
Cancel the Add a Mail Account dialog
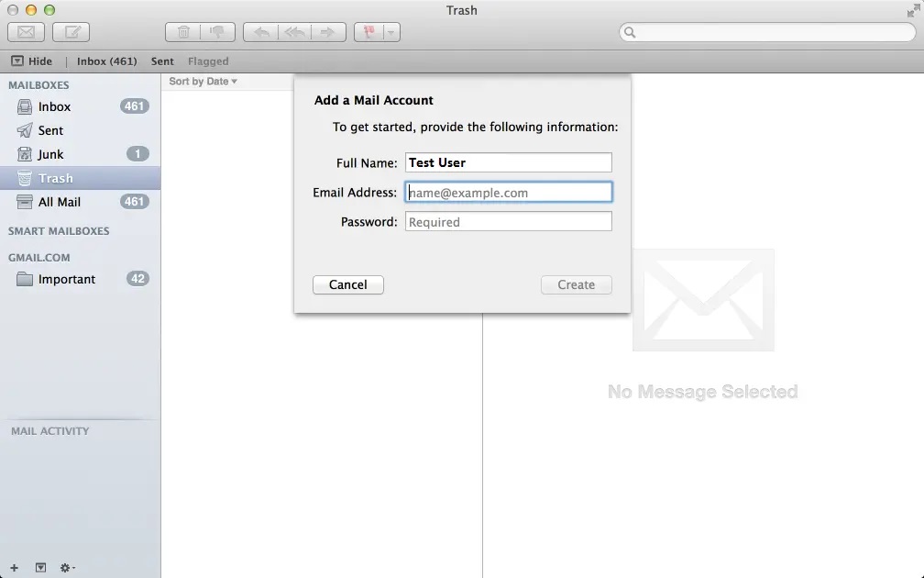pos(348,284)
